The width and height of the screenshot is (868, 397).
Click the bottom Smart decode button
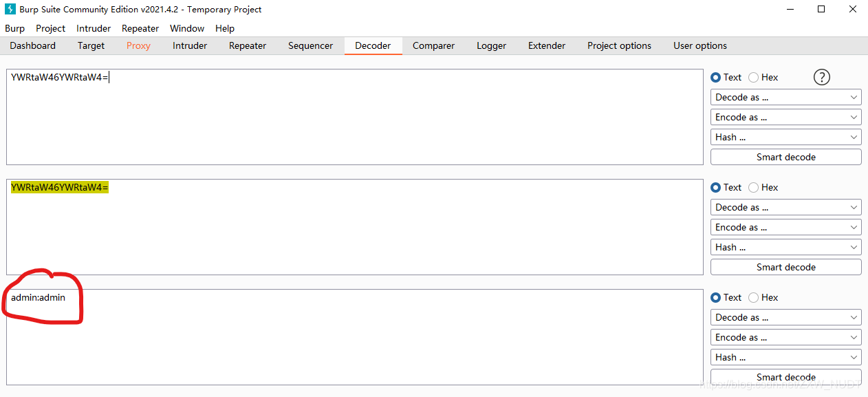(x=785, y=376)
